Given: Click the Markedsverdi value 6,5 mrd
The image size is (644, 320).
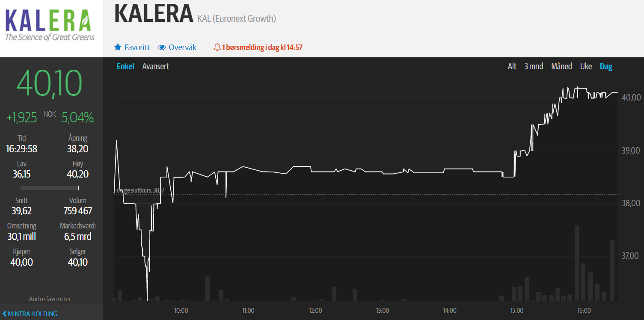Looking at the screenshot, I should coord(78,237).
